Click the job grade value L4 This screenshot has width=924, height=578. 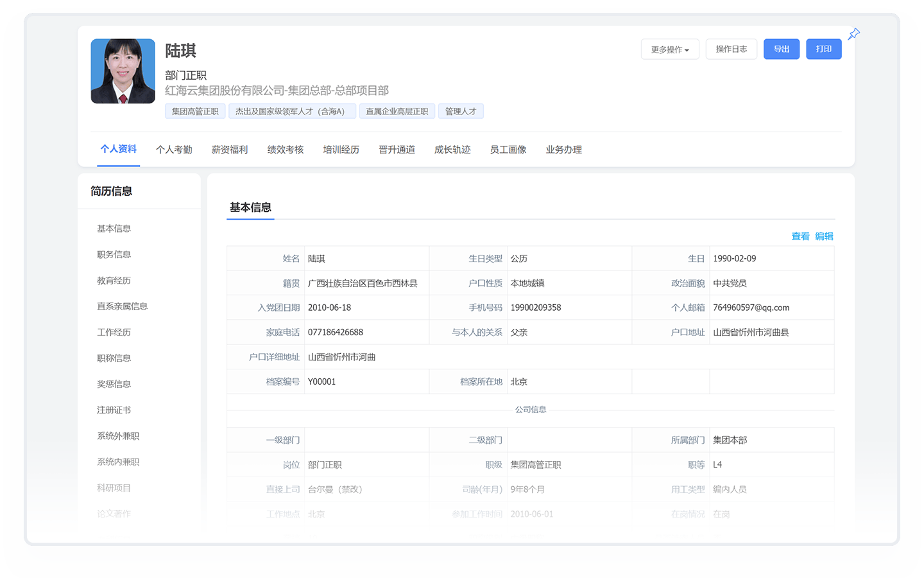717,465
